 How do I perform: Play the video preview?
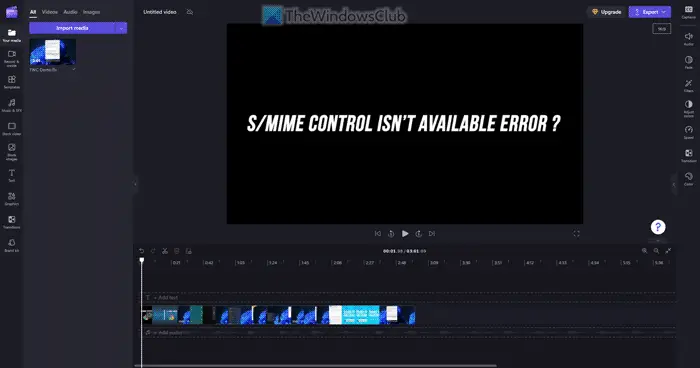[405, 234]
